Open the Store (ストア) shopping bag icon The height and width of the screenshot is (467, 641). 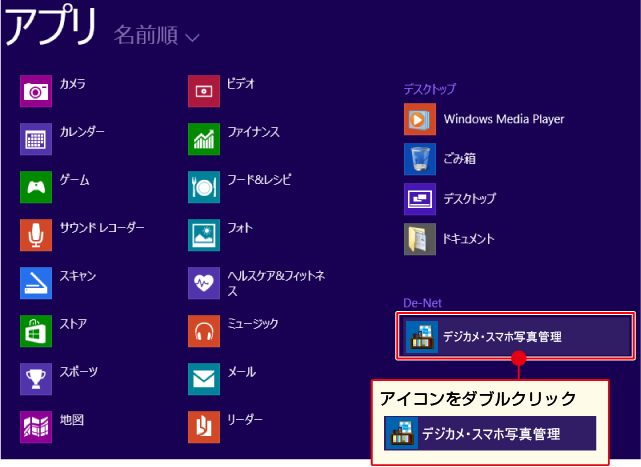(36, 331)
